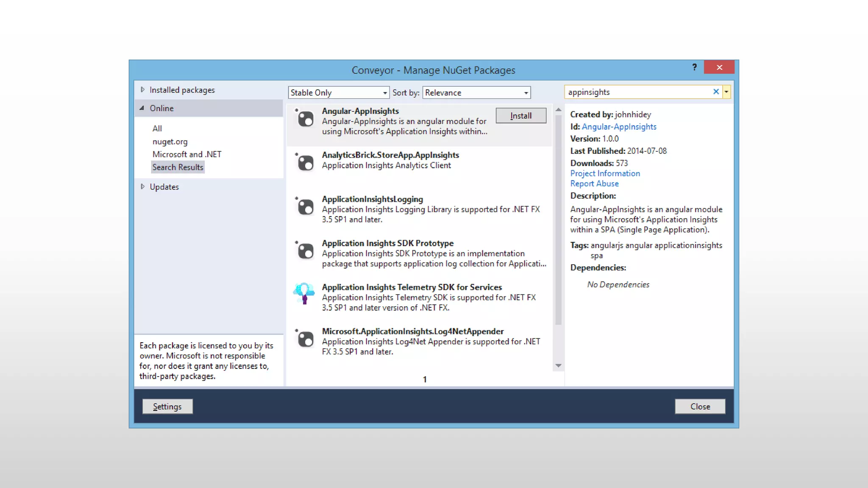Image resolution: width=868 pixels, height=488 pixels.
Task: Expand the Installed packages section
Action: (x=143, y=90)
